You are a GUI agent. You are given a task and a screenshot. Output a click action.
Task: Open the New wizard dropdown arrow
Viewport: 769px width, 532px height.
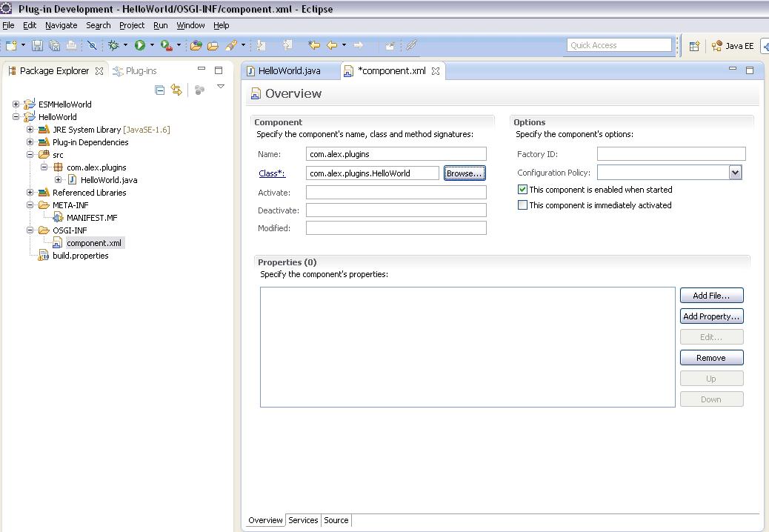(23, 45)
